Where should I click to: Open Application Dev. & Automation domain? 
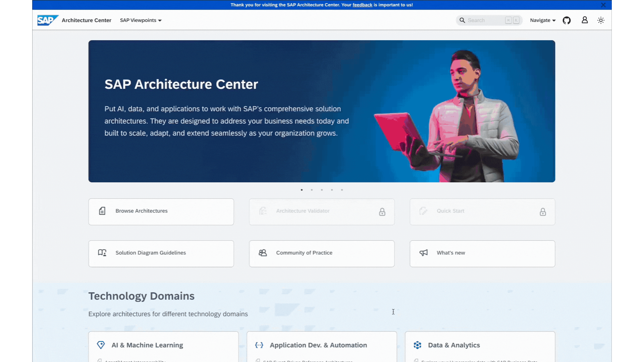click(318, 345)
